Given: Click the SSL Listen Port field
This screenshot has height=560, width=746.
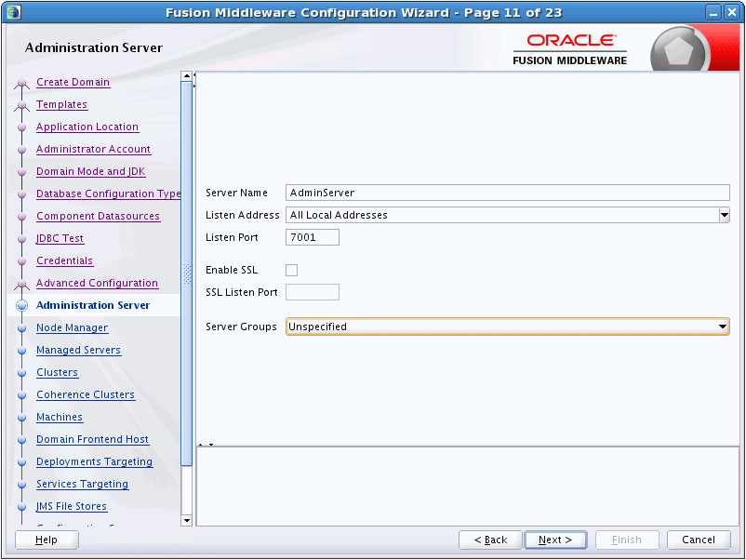Looking at the screenshot, I should (x=313, y=292).
